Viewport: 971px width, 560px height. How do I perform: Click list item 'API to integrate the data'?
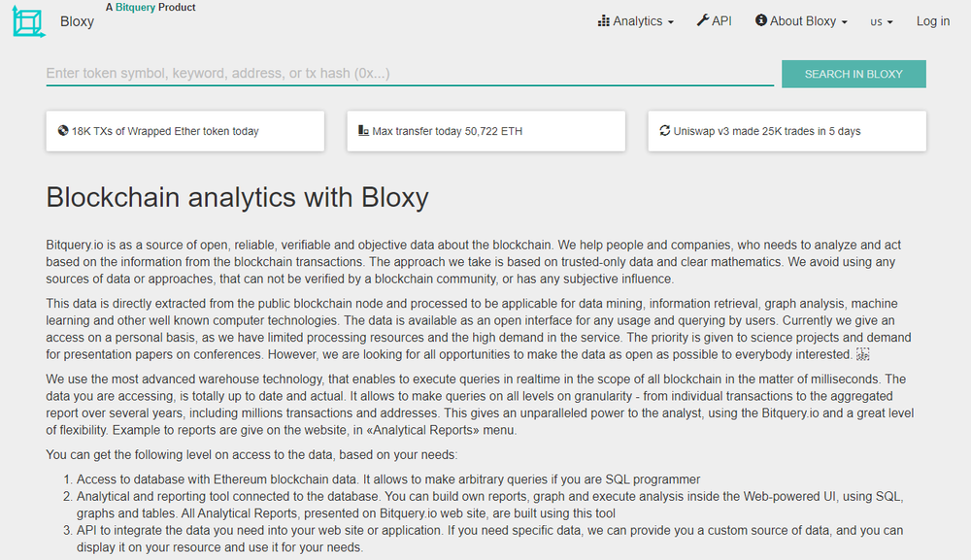pyautogui.click(x=489, y=539)
